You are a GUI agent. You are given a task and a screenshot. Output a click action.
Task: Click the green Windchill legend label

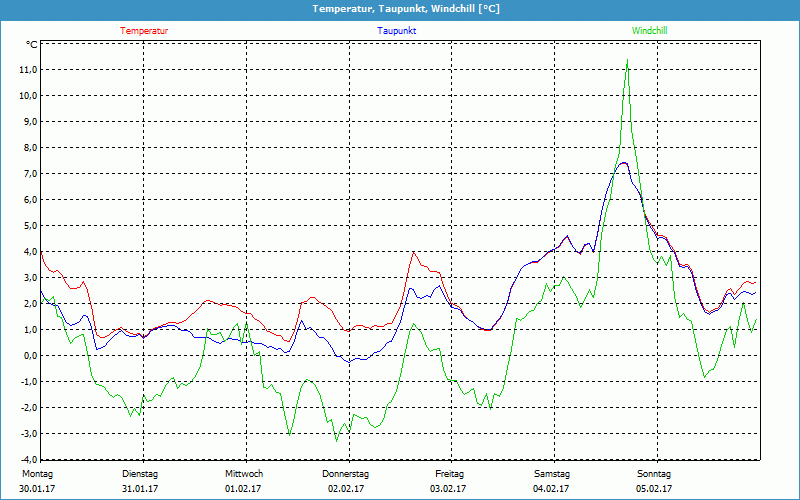[x=650, y=31]
